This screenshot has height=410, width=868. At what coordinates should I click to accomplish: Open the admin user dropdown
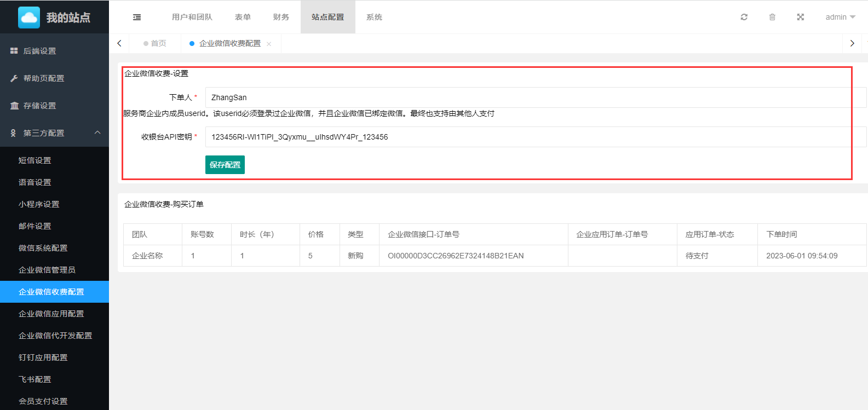[840, 17]
